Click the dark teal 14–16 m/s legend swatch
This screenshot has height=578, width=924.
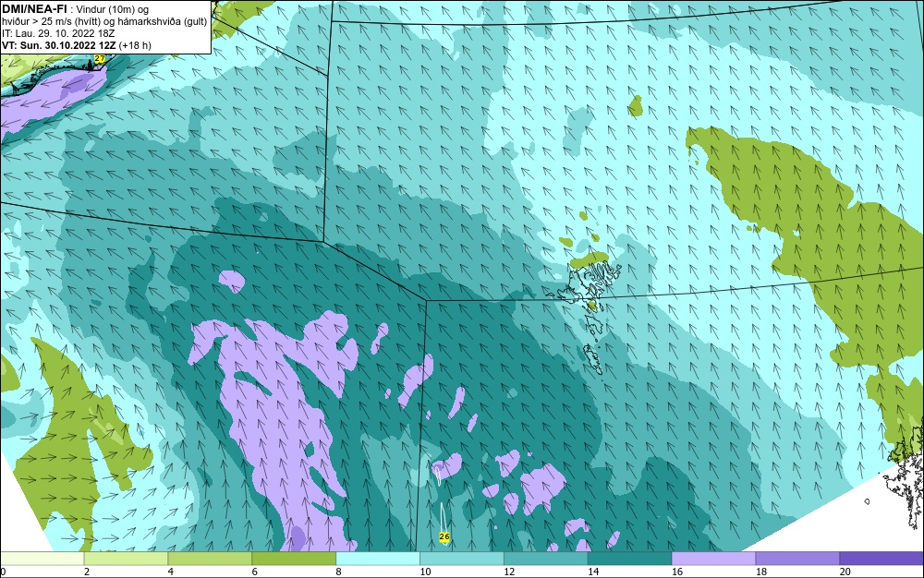[x=630, y=559]
